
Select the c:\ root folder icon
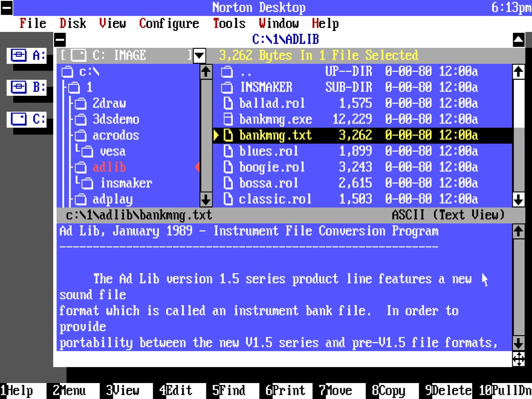tap(67, 71)
